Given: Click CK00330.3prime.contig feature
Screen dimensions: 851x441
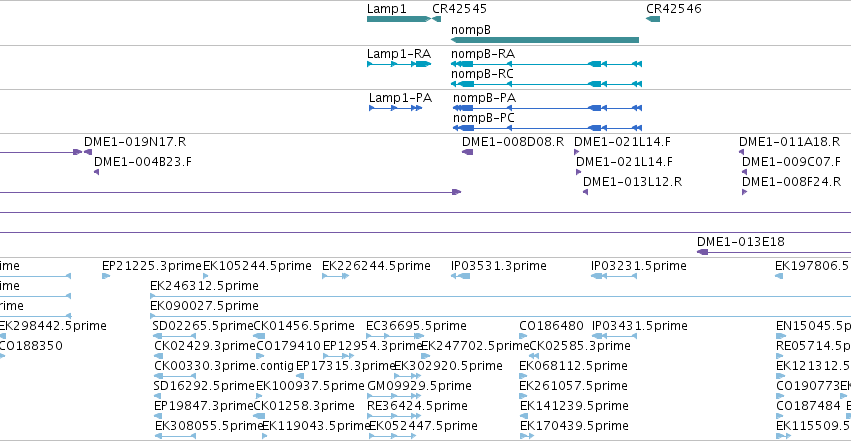Looking at the screenshot, I should (175, 376).
